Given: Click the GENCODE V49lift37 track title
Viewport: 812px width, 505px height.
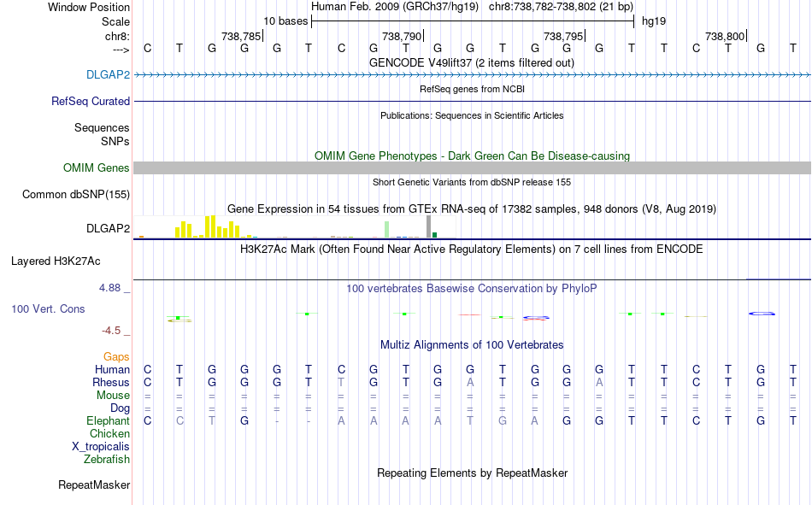Looking at the screenshot, I should pos(471,62).
